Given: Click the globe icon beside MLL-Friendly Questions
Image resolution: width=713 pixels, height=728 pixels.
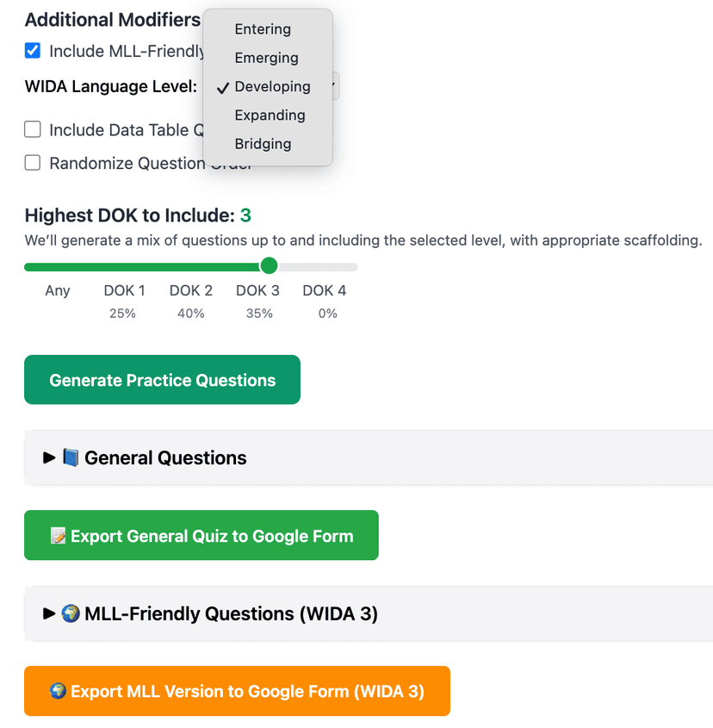Looking at the screenshot, I should (x=71, y=614).
